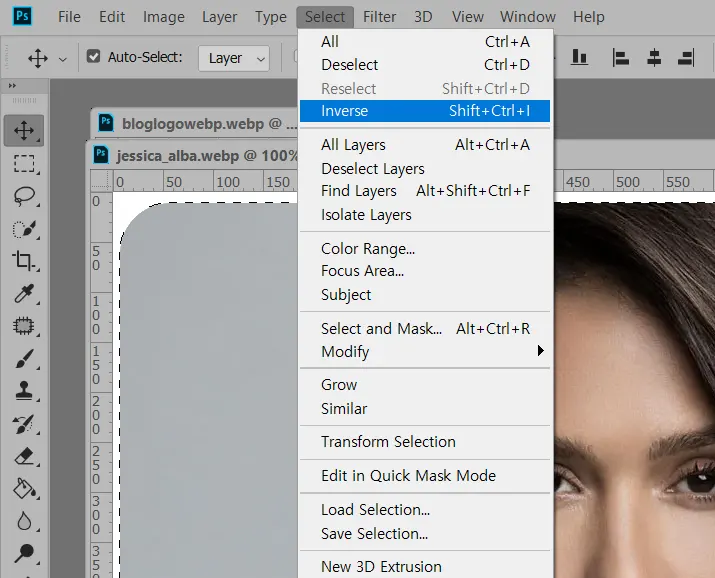
Task: Open the 3D menu
Action: coord(423,17)
